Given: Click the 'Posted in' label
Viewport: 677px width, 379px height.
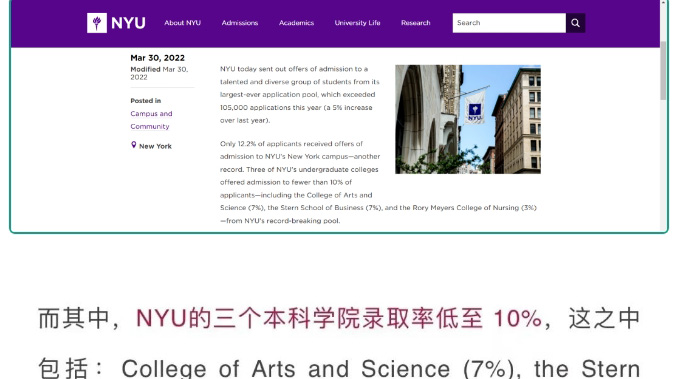Looking at the screenshot, I should pos(146,101).
